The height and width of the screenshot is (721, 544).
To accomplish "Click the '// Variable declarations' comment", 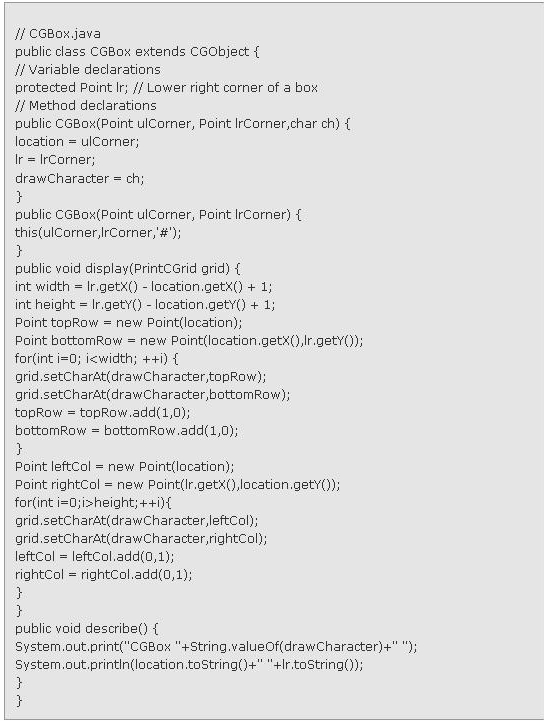I will [88, 70].
